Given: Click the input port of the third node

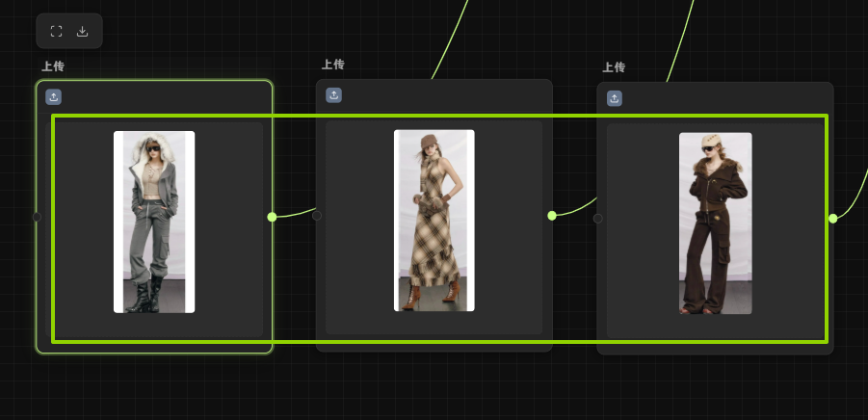Looking at the screenshot, I should [x=598, y=219].
